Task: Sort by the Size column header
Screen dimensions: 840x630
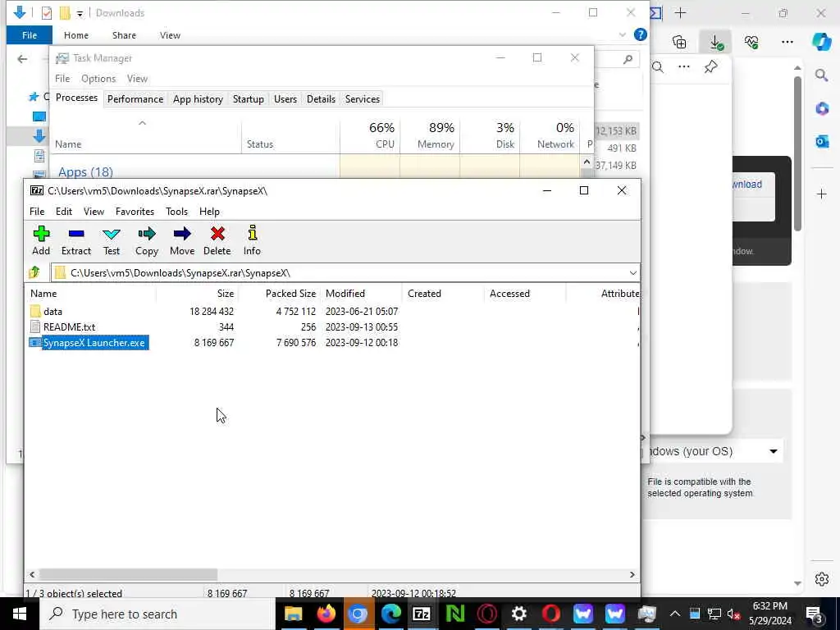Action: (197, 294)
